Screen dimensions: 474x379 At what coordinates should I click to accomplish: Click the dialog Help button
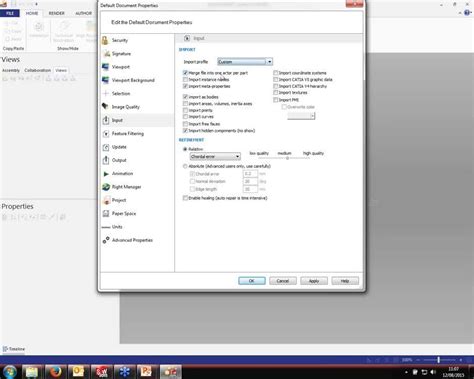point(345,281)
